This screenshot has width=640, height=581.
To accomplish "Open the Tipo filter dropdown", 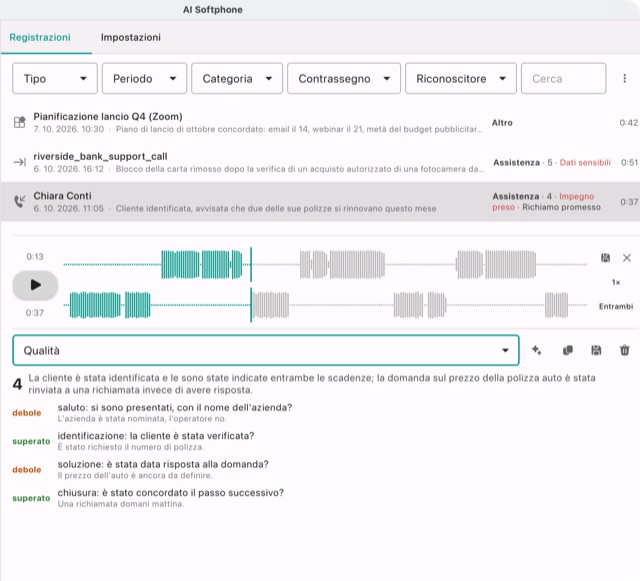I will pos(55,78).
